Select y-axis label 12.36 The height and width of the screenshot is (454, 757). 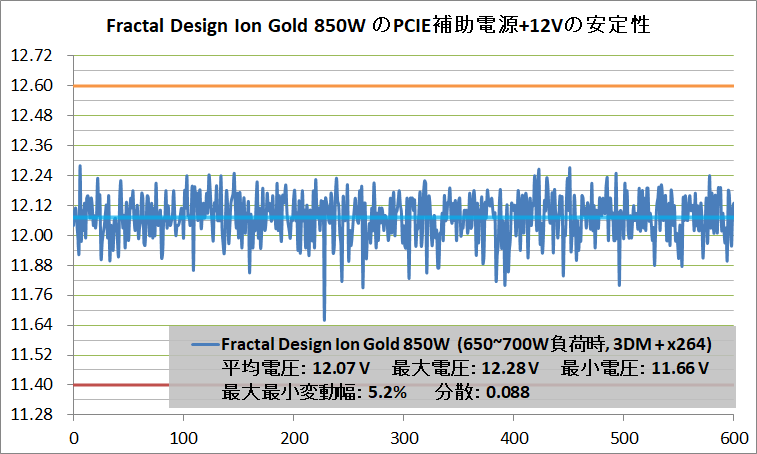click(x=31, y=145)
